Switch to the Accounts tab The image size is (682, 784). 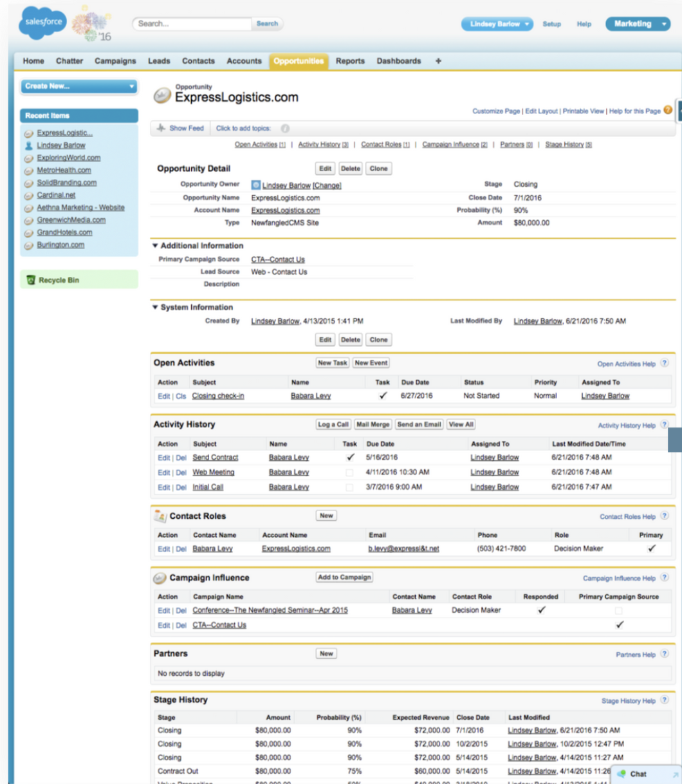coord(244,61)
